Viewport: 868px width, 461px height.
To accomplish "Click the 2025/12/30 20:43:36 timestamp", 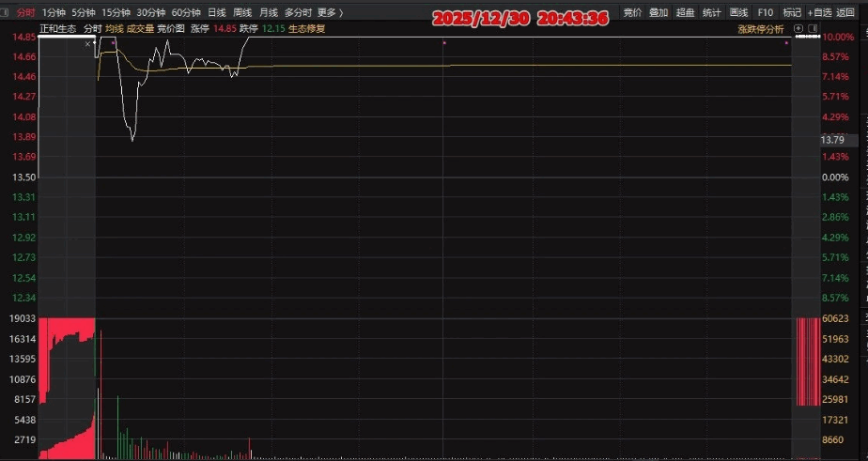I will pos(519,19).
